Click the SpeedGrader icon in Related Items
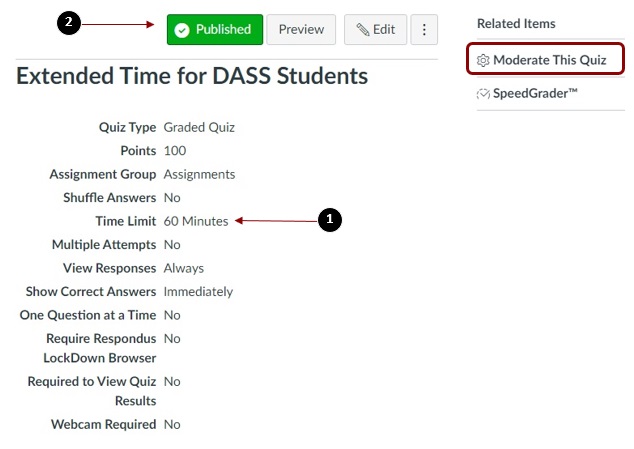The width and height of the screenshot is (634, 449). coord(483,94)
